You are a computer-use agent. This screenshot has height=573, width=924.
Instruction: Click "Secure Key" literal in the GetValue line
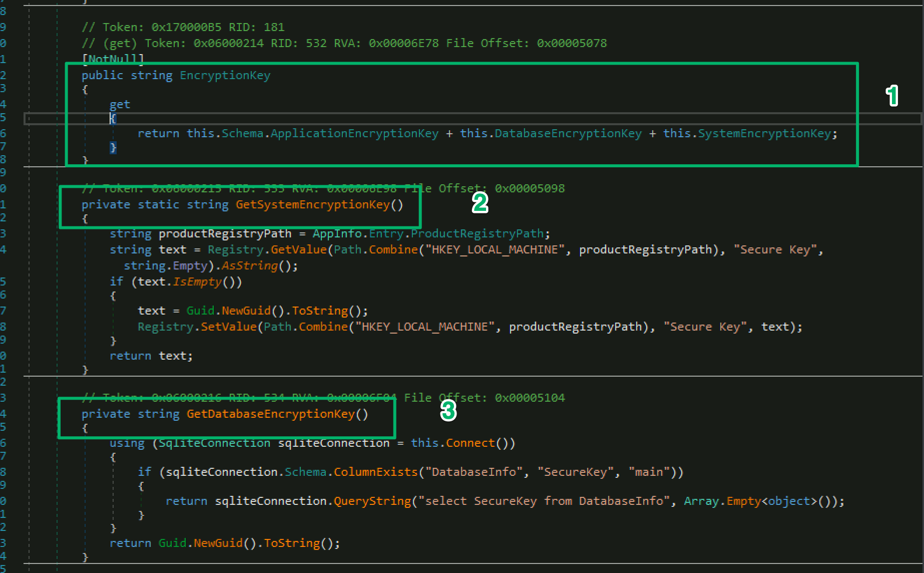(775, 250)
